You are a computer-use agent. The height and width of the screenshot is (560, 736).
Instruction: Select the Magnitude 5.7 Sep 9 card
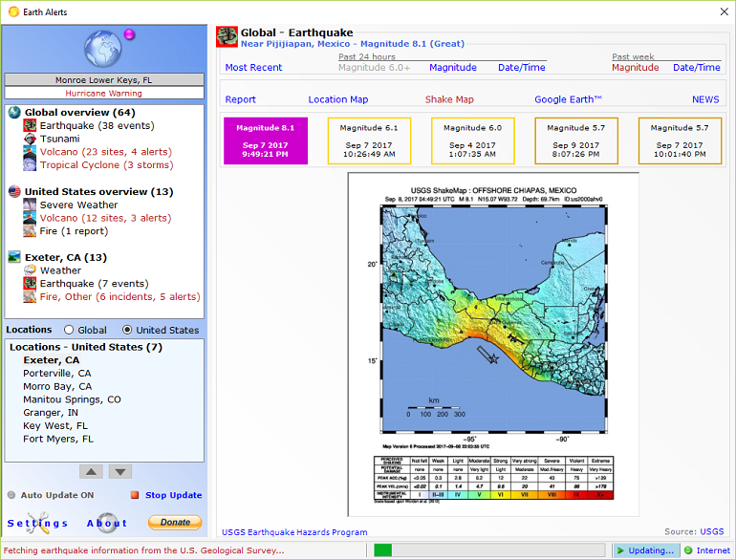coord(576,140)
